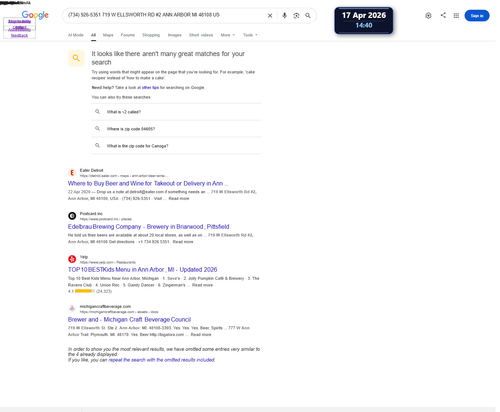Viewport: 500px width, 412px height.
Task: Switch to the Images tab
Action: [x=175, y=35]
